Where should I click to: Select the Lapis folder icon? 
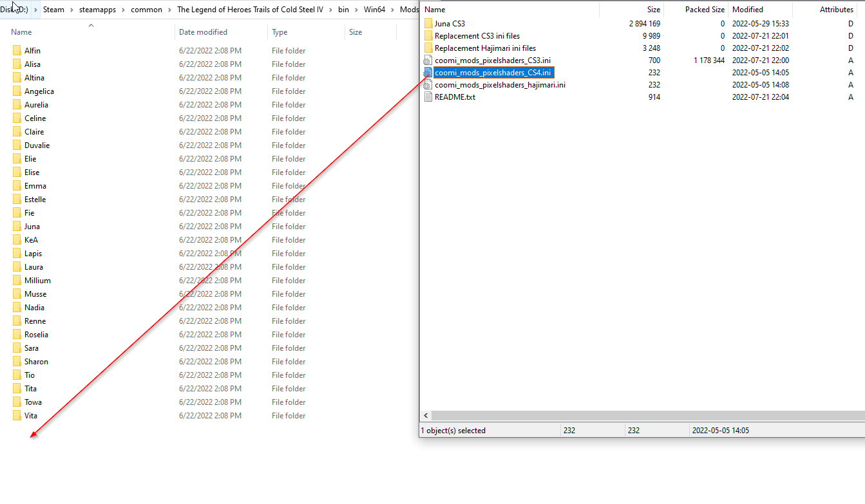(17, 253)
